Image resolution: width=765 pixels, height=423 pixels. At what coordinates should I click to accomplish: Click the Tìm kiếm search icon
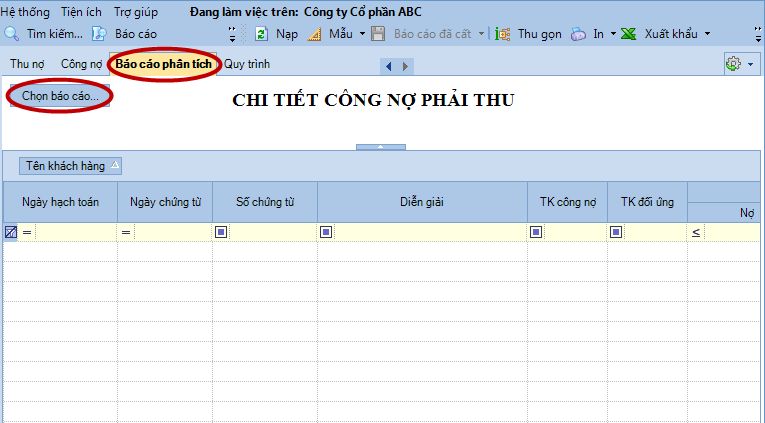[12, 34]
